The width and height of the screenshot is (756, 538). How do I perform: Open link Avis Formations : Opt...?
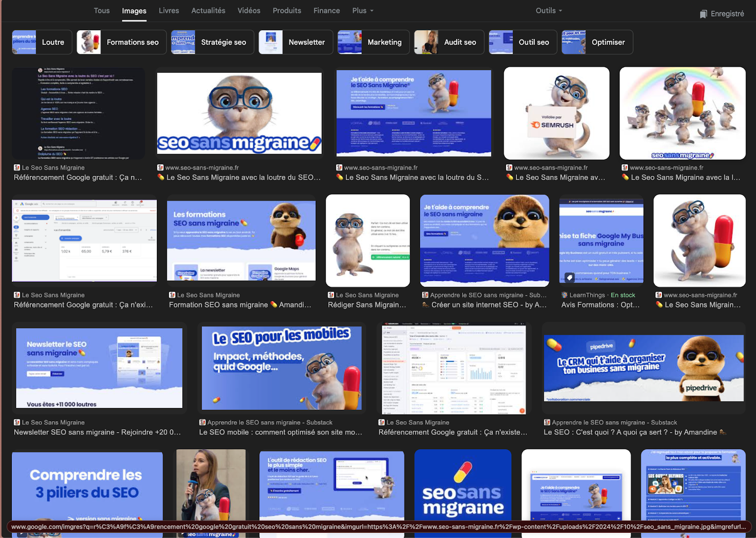coord(600,305)
